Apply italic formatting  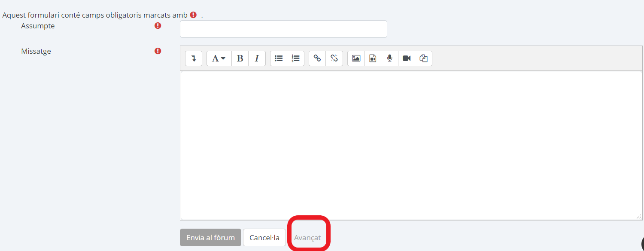pos(257,58)
